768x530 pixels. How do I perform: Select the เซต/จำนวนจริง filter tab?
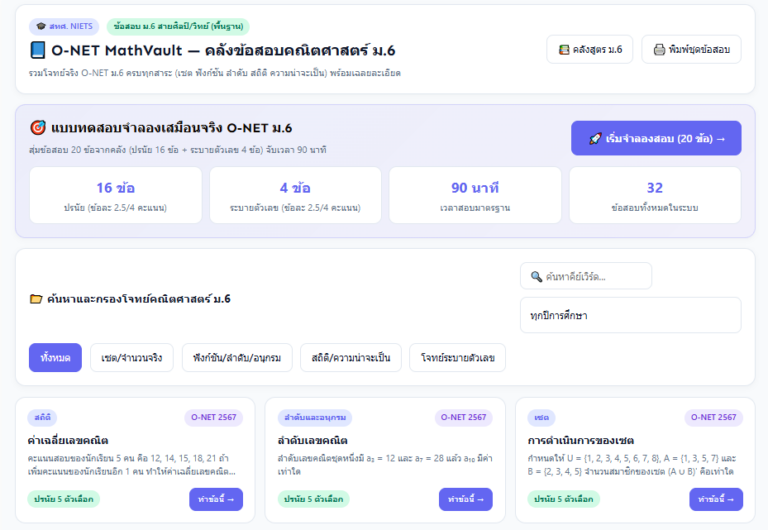[x=132, y=358]
